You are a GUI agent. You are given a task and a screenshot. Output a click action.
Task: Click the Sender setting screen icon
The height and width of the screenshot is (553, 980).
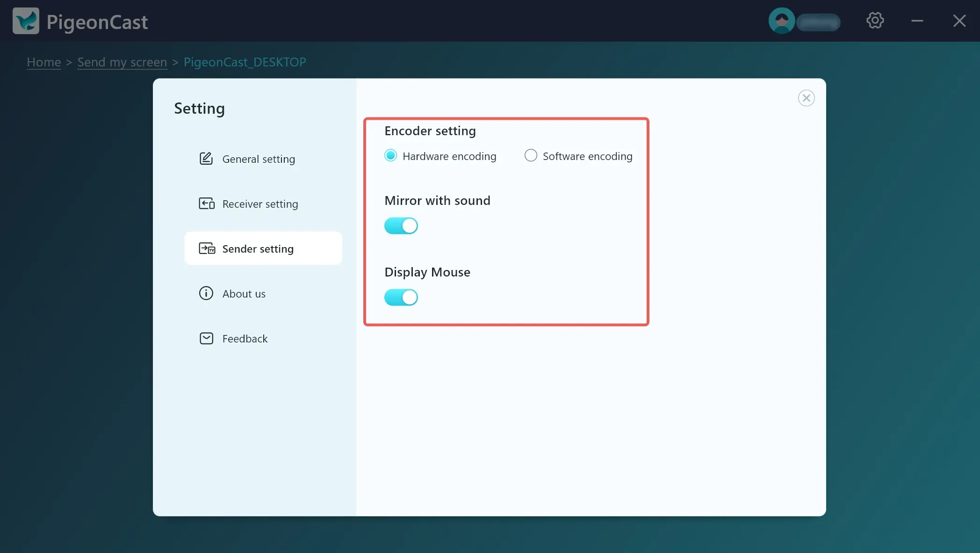[x=207, y=248]
